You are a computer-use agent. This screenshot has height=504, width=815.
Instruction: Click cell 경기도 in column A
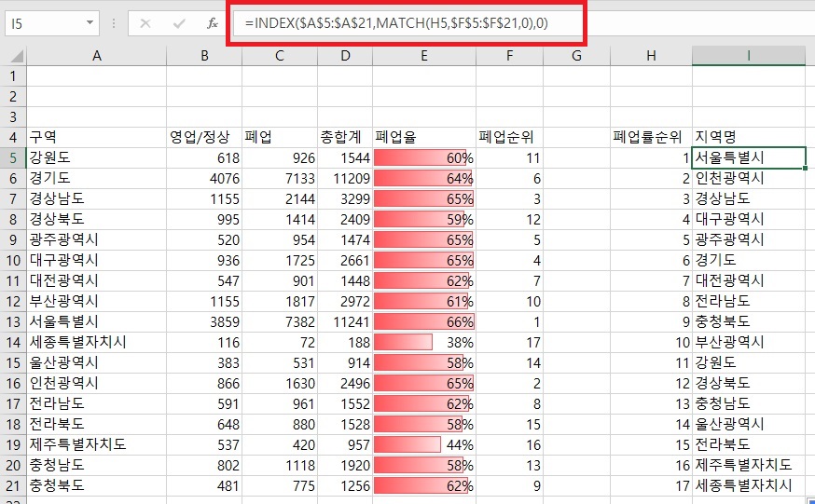[96, 179]
